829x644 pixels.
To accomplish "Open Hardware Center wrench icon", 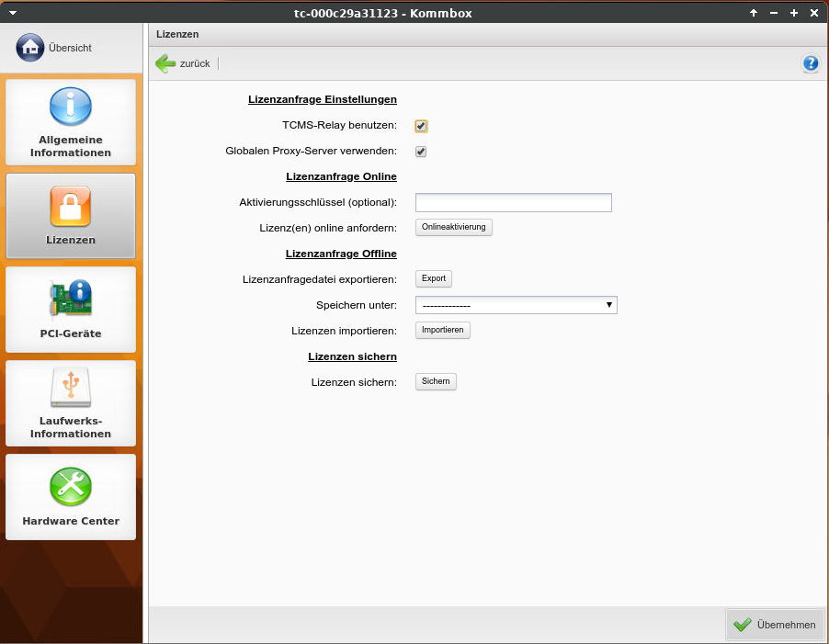I will point(71,487).
